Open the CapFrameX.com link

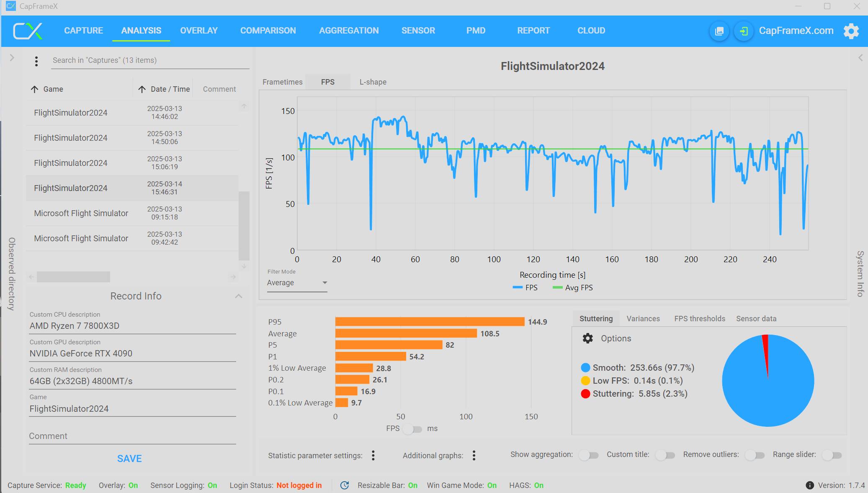pos(796,31)
